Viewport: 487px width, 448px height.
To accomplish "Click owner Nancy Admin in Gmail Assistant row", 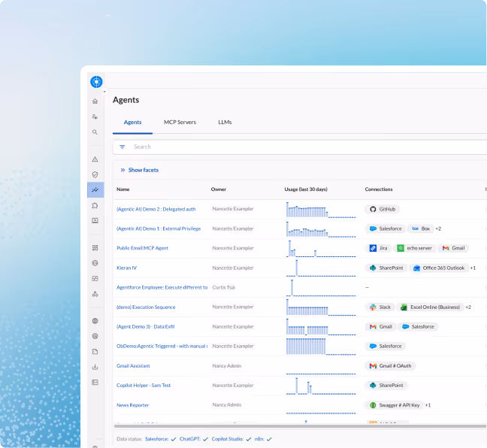I will pyautogui.click(x=227, y=365).
